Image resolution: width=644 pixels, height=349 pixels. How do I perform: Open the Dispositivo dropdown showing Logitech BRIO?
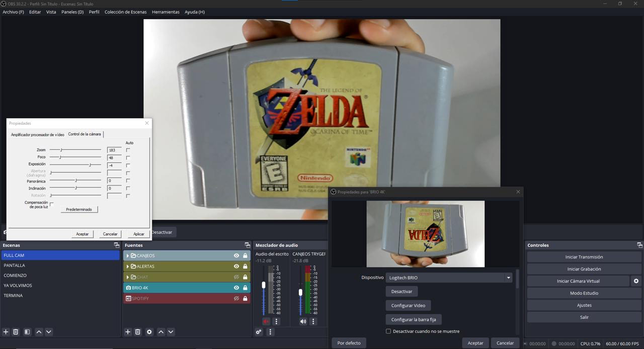449,278
